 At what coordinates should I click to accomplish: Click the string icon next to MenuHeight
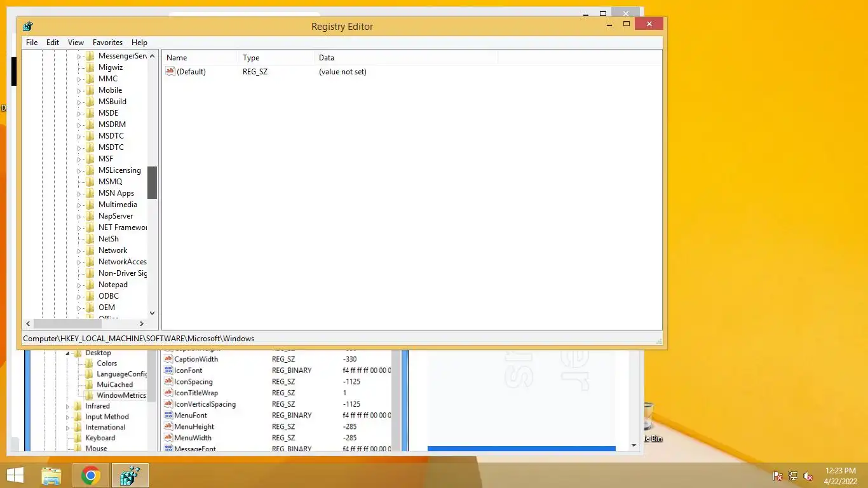tap(168, 427)
